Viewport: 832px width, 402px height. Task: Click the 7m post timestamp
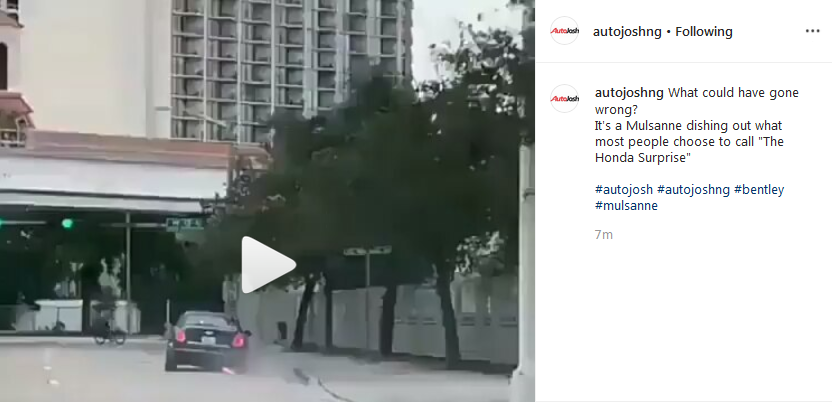click(604, 234)
